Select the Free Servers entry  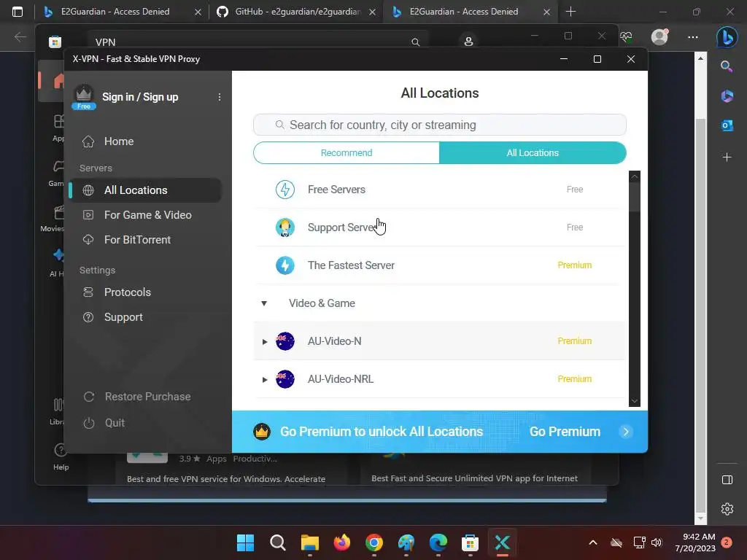[439, 189]
